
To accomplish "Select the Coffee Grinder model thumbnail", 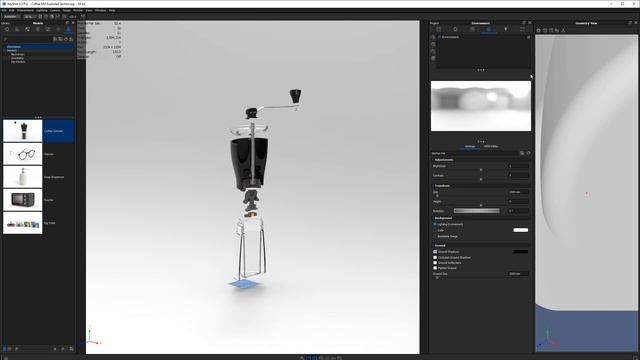I will point(22,131).
